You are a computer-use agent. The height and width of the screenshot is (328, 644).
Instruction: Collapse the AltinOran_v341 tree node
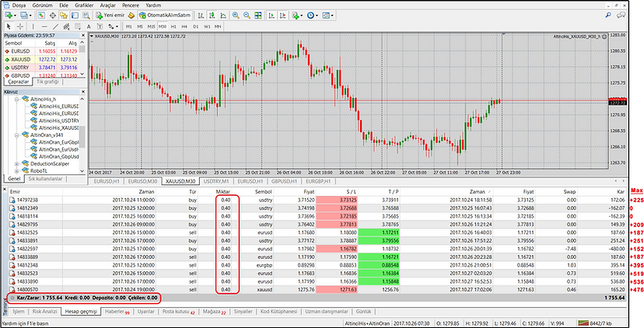click(x=17, y=134)
